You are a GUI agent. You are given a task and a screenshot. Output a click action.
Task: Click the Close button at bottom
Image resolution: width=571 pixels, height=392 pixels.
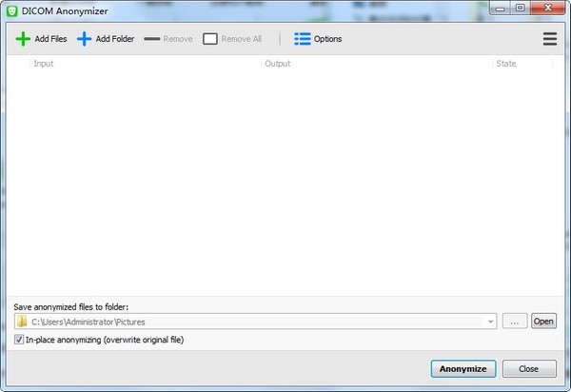[529, 369]
